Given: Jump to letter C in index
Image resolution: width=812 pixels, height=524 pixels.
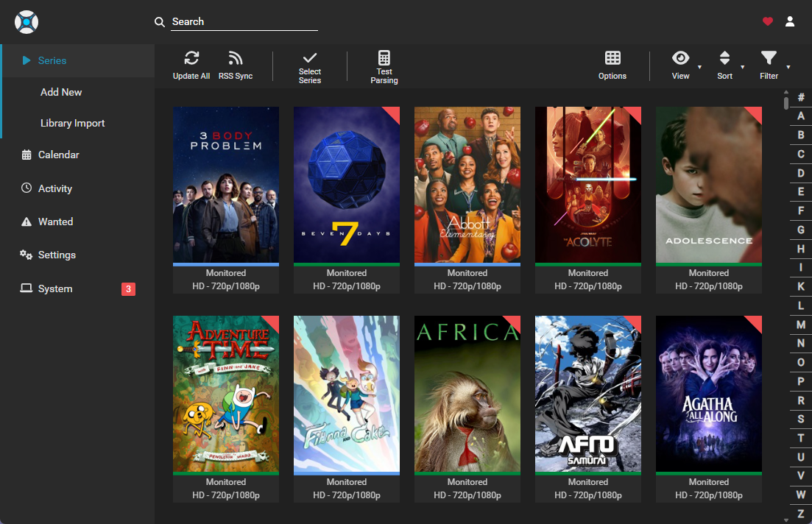Looking at the screenshot, I should click(x=801, y=154).
